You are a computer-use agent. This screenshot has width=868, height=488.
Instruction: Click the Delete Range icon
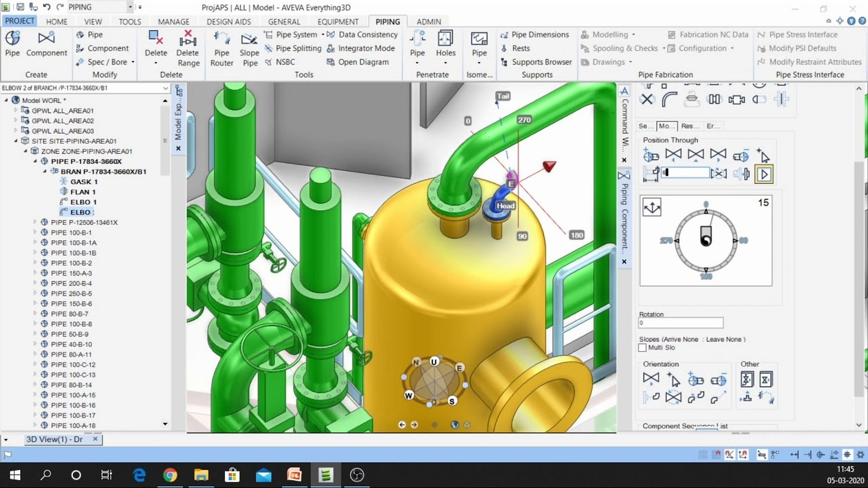point(188,48)
